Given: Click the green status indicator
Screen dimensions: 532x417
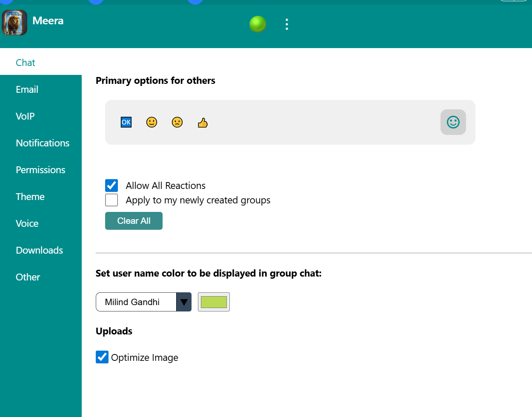Looking at the screenshot, I should [x=257, y=24].
